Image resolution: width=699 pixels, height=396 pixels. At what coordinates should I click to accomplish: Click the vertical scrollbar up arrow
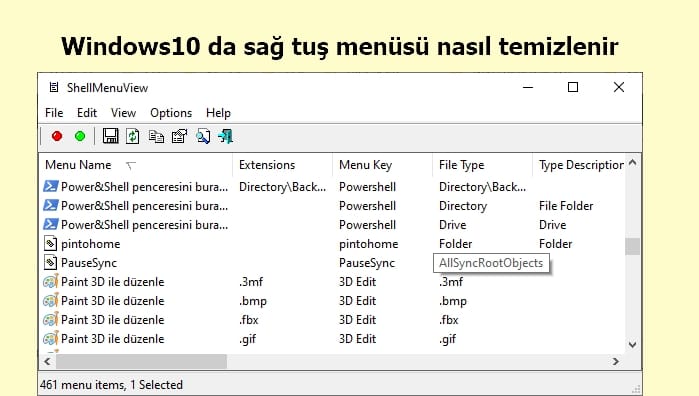pos(633,163)
